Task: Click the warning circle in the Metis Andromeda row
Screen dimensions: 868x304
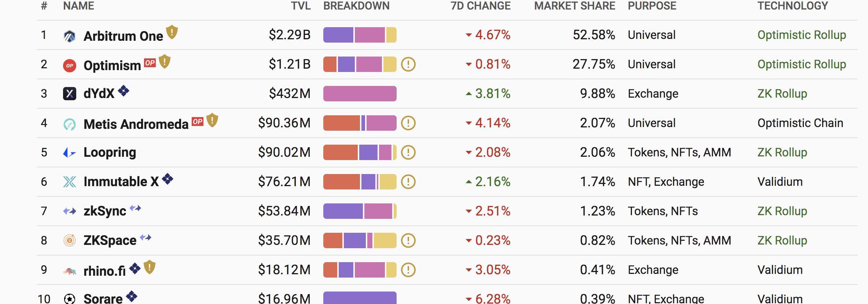Action: pos(408,123)
